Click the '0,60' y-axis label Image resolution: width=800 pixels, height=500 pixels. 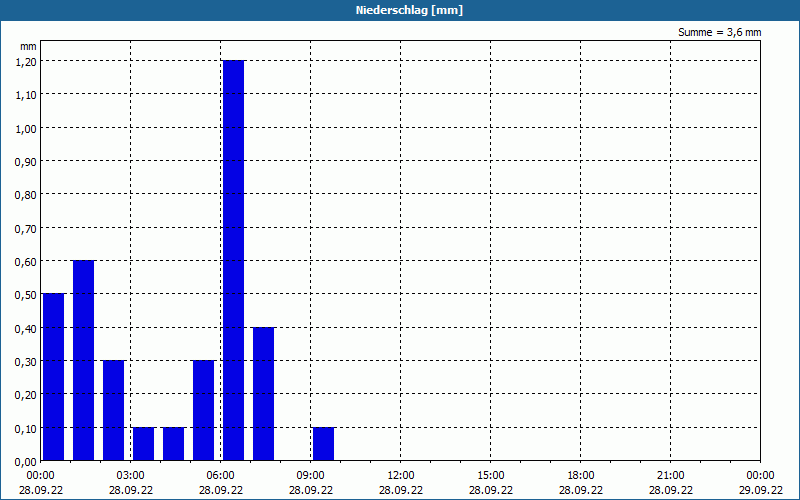26,262
